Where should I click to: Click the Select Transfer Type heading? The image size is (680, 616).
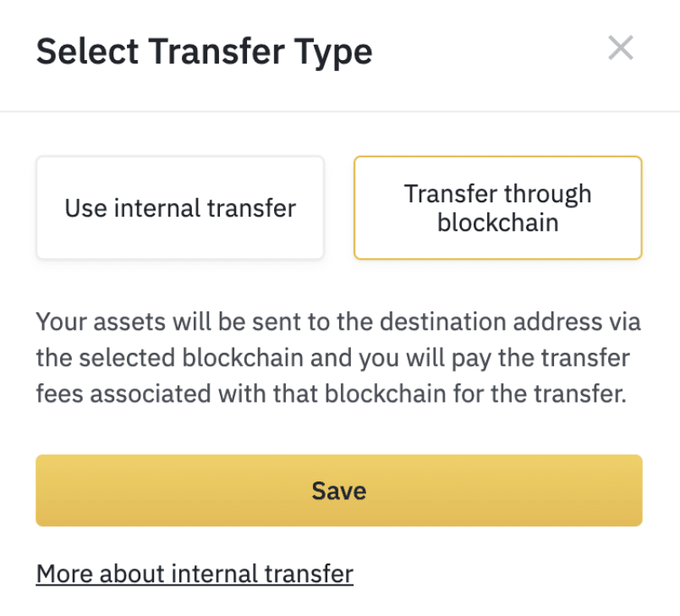tap(205, 52)
